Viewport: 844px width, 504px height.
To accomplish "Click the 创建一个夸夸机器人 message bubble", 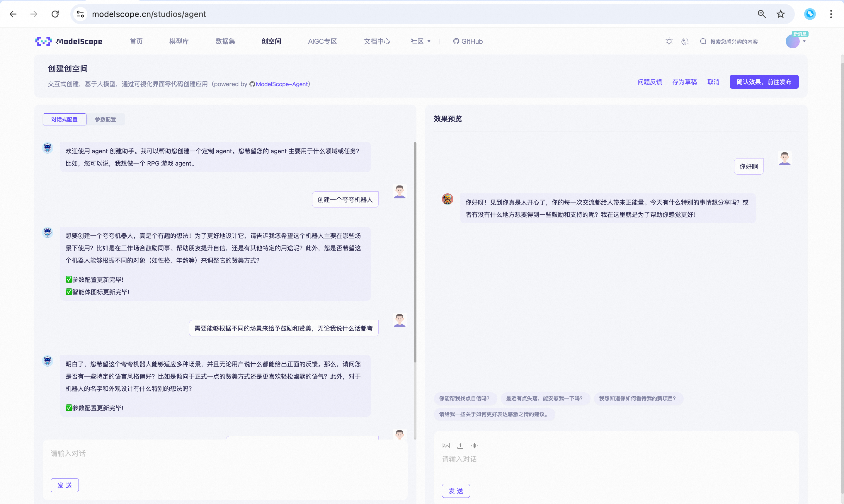I will 345,199.
